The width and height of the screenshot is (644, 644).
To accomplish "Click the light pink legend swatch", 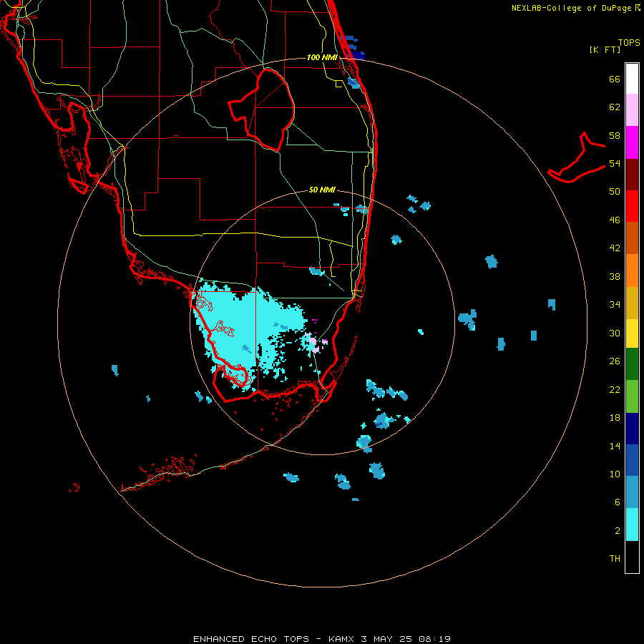I will [x=632, y=110].
